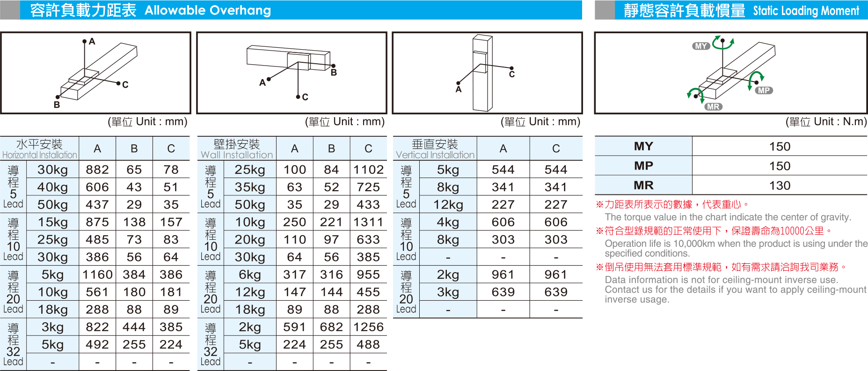The height and width of the screenshot is (371, 868).
Task: Click the gray MR badge in diagram
Action: [x=713, y=107]
